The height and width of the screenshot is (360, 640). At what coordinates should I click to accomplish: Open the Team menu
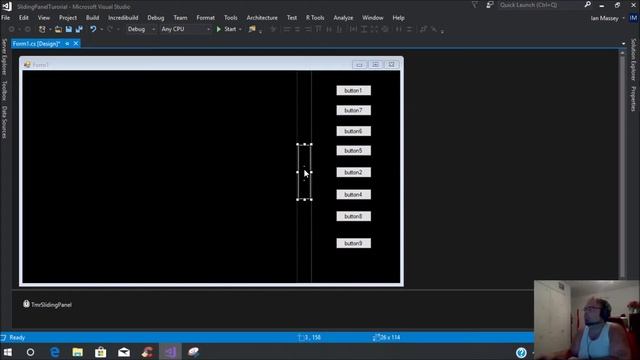pyautogui.click(x=180, y=18)
